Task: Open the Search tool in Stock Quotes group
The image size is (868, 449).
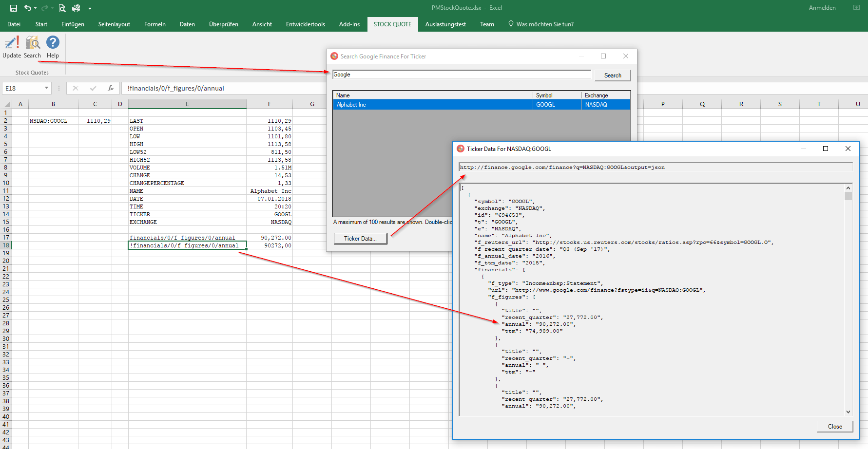Action: (32, 46)
